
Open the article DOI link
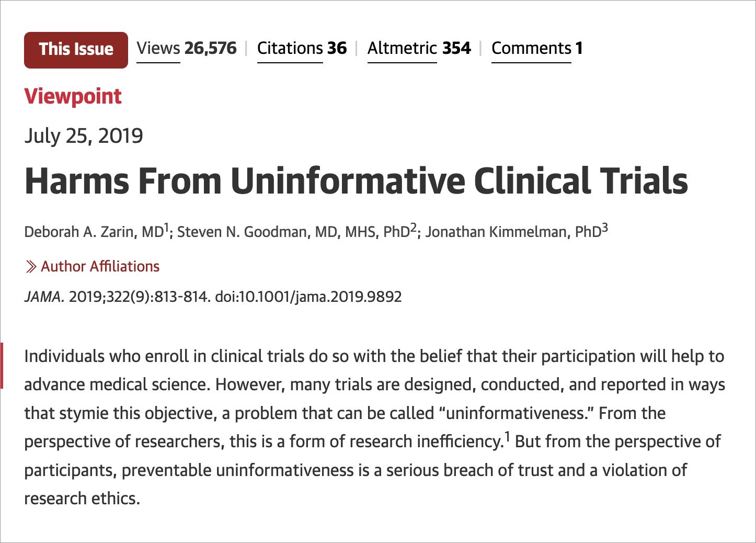pyautogui.click(x=310, y=297)
